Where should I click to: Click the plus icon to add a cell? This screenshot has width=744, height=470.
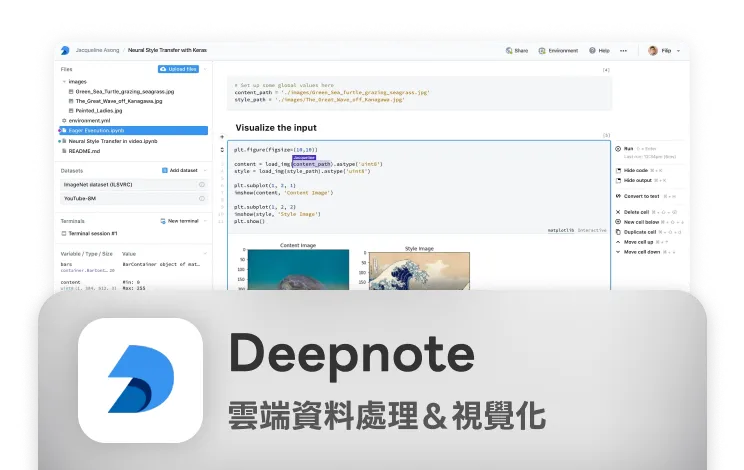coord(222,137)
